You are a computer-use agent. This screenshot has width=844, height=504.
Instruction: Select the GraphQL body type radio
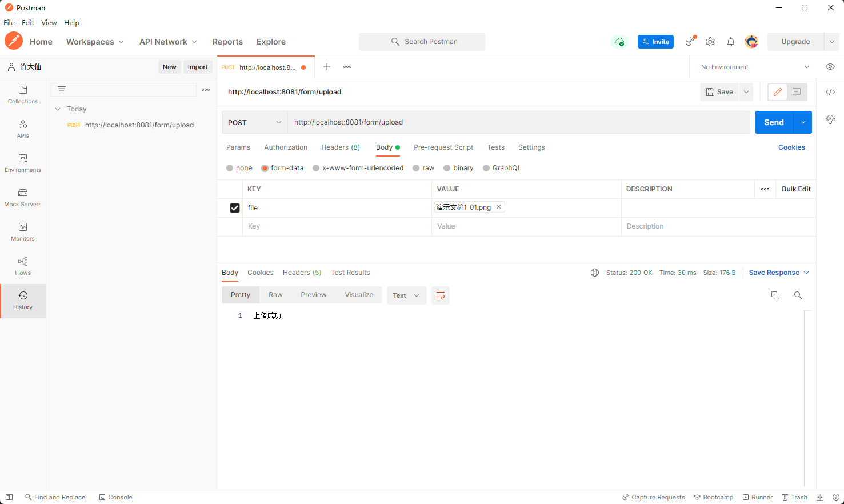(x=486, y=168)
